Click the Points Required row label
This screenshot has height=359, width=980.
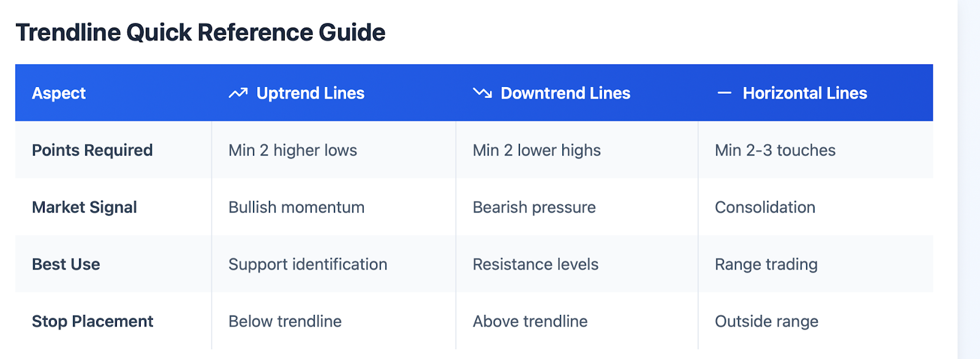(x=92, y=150)
